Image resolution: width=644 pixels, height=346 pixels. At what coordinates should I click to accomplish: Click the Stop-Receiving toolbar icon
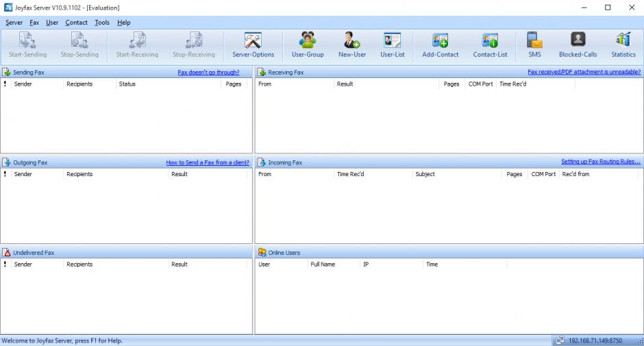(x=194, y=40)
